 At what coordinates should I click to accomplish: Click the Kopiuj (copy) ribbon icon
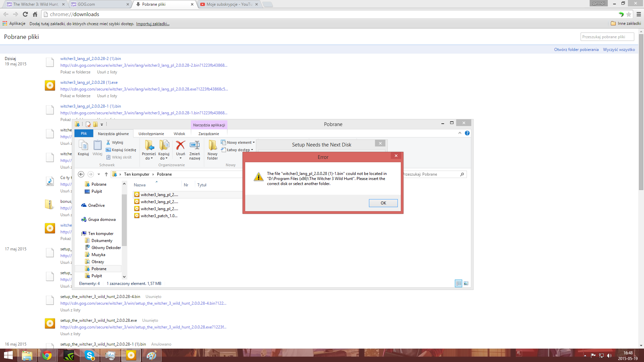click(x=83, y=148)
